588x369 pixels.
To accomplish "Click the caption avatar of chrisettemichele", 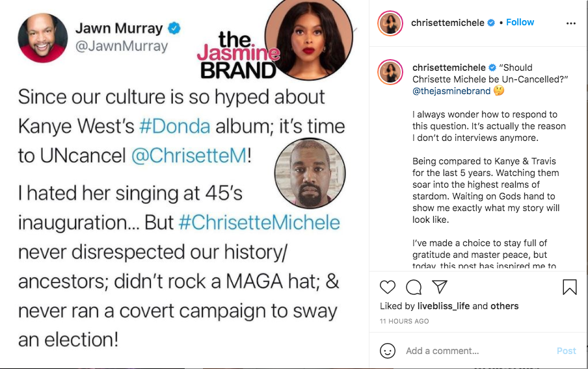I will (x=390, y=72).
